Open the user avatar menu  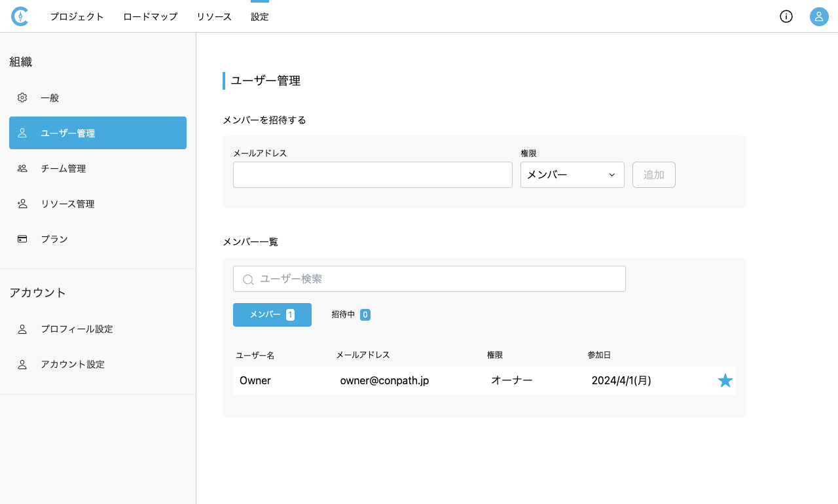[819, 16]
